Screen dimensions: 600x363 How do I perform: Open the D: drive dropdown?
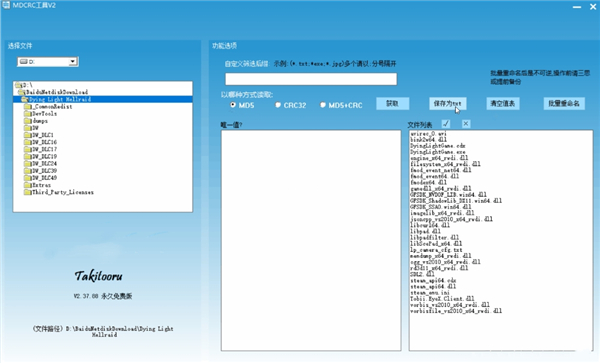click(x=72, y=62)
